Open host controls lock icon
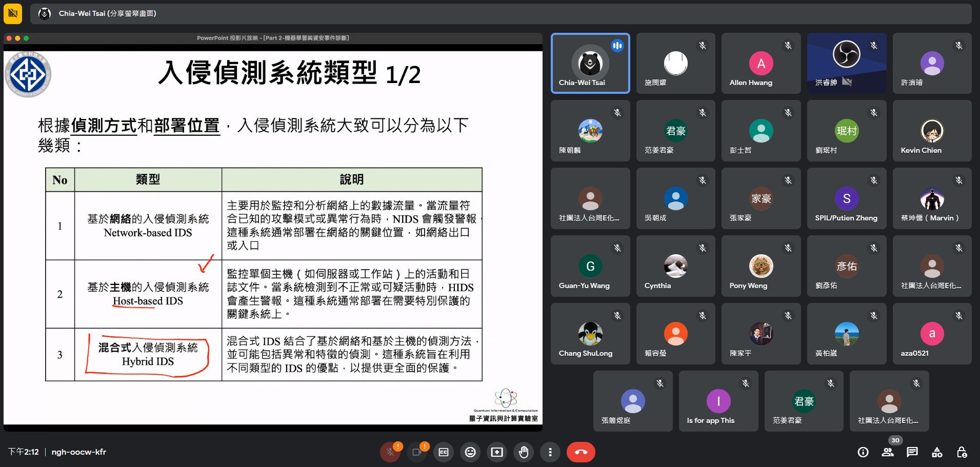This screenshot has height=467, width=980. (x=962, y=452)
